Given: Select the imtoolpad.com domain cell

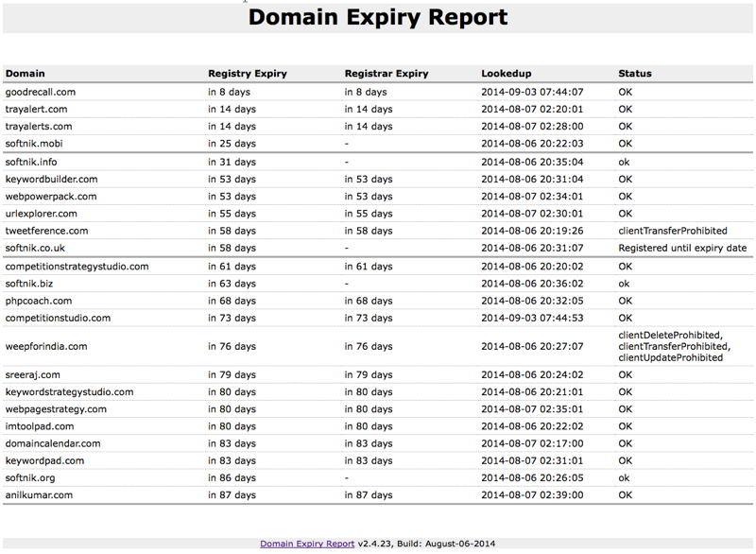Looking at the screenshot, I should pos(40,426).
